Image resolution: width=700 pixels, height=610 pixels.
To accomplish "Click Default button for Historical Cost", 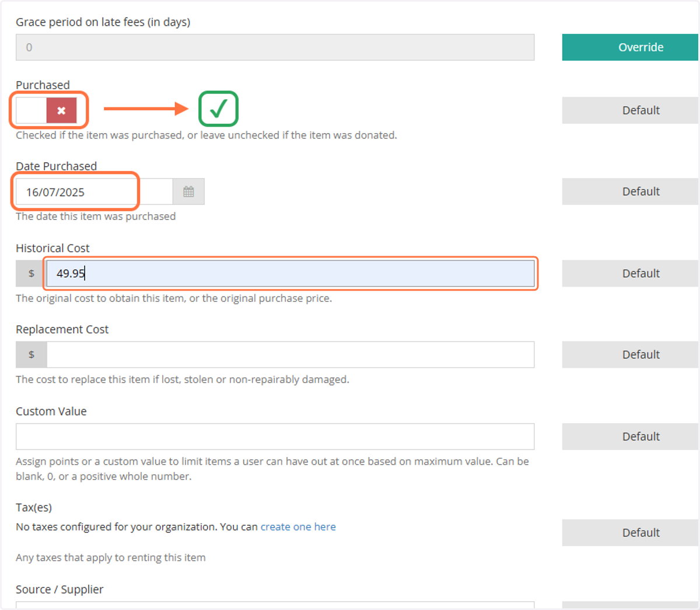I will tap(630, 273).
